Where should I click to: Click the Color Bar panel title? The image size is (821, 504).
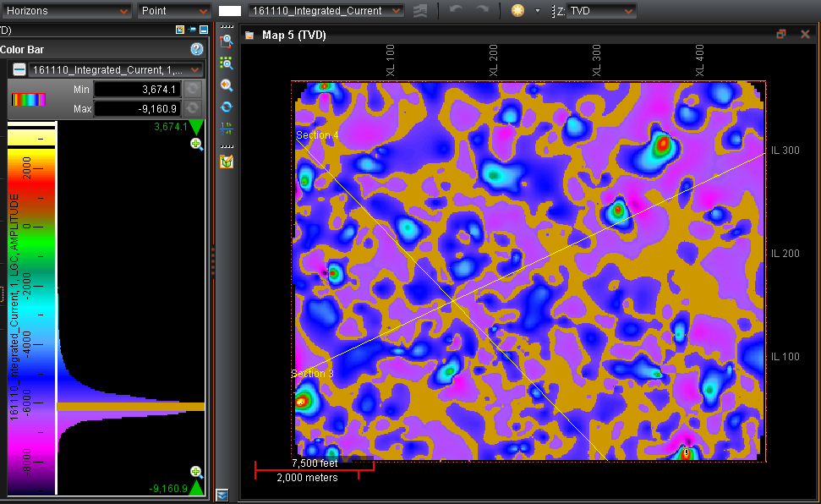22,50
